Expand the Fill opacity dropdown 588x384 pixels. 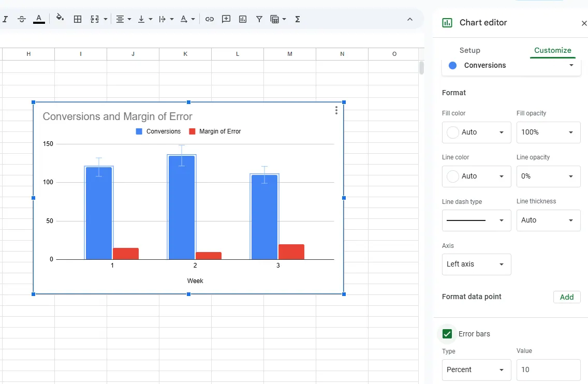point(548,132)
